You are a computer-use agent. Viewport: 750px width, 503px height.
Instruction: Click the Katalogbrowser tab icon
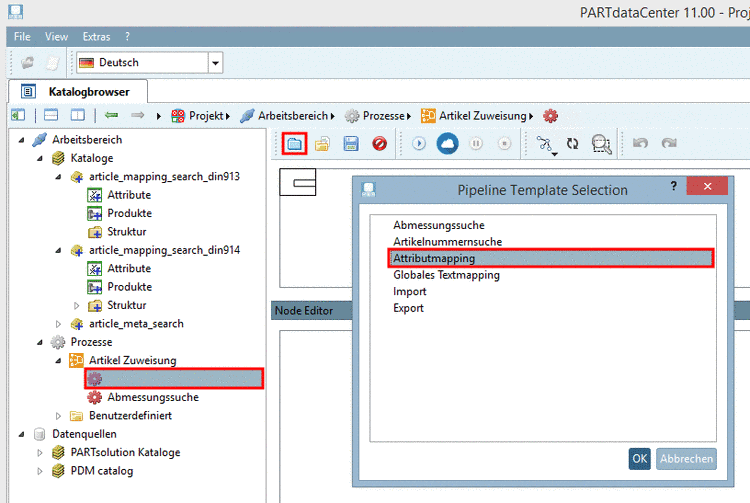[28, 91]
